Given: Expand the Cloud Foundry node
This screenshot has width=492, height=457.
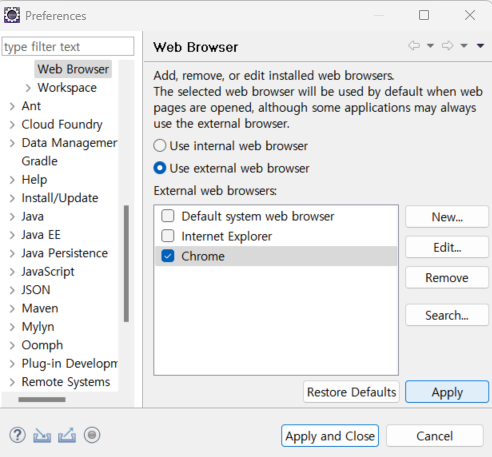Looking at the screenshot, I should pyautogui.click(x=12, y=125).
